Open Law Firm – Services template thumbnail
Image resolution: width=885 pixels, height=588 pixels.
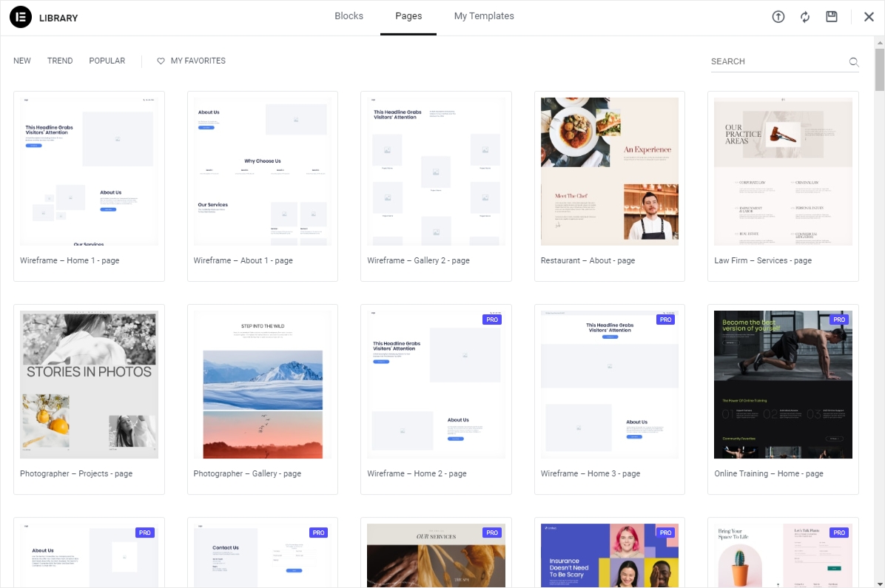pos(783,171)
